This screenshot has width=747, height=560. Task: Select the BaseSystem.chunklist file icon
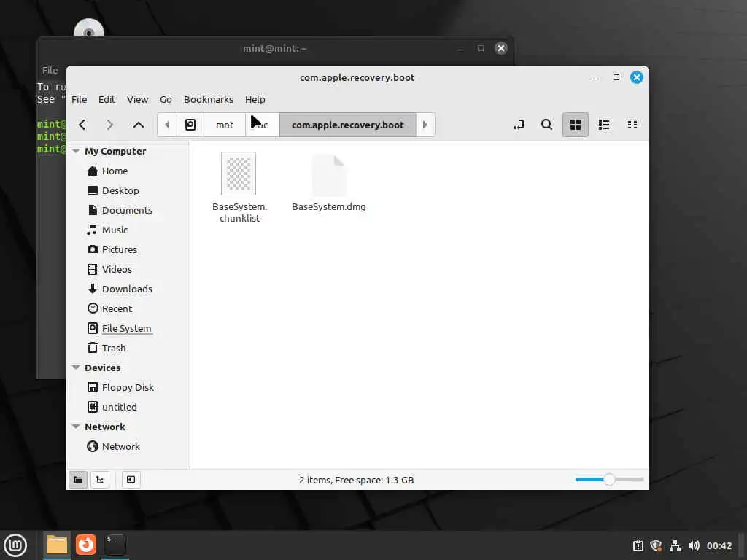[239, 174]
